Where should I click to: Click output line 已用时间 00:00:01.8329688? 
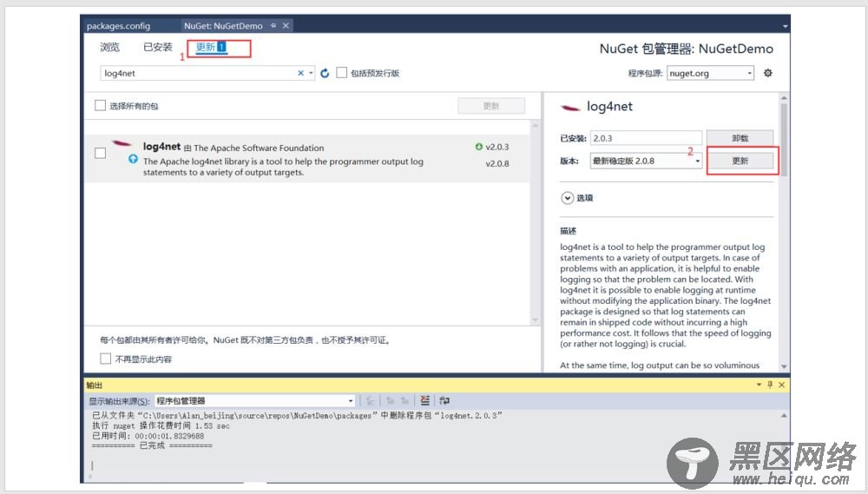148,436
